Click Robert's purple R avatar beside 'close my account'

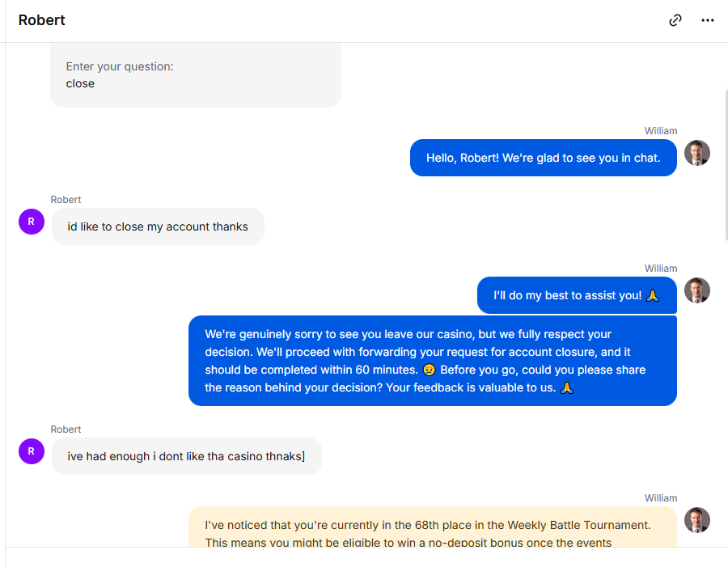pos(32,222)
